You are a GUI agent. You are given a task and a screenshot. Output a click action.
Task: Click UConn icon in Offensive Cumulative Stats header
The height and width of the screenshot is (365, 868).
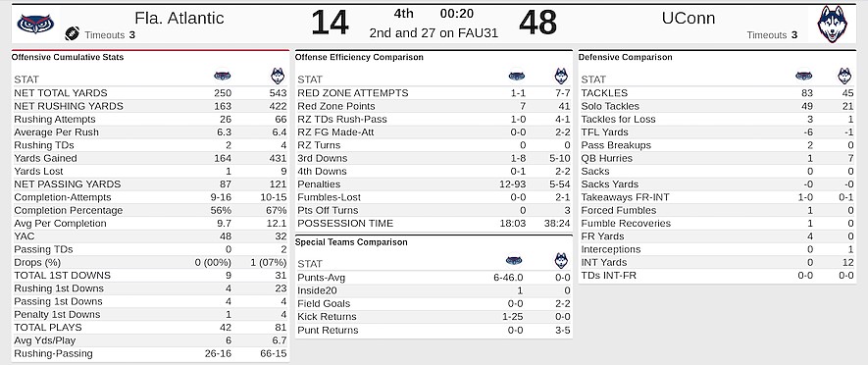278,77
